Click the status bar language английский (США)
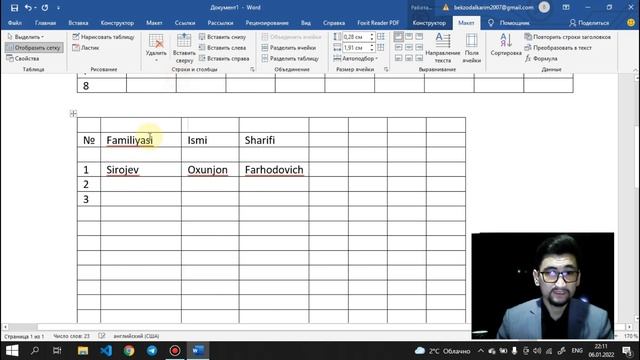 pos(136,336)
